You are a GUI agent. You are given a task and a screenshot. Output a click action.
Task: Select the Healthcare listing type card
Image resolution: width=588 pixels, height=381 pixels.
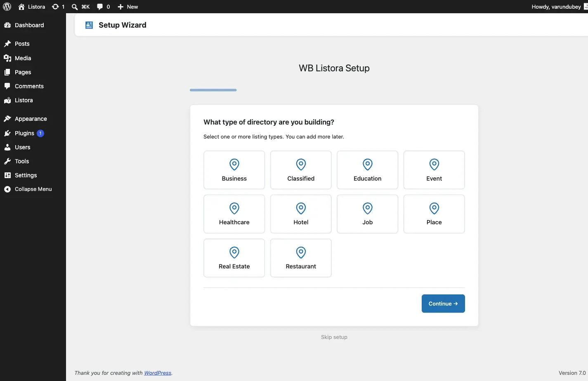point(234,214)
